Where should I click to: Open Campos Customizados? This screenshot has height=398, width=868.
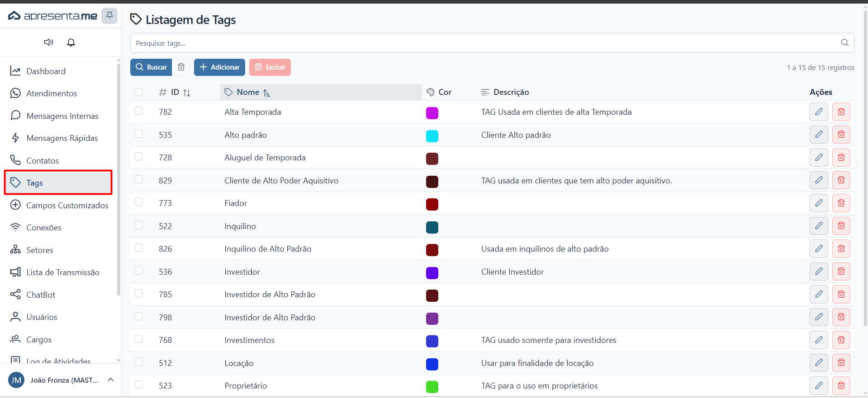click(59, 205)
